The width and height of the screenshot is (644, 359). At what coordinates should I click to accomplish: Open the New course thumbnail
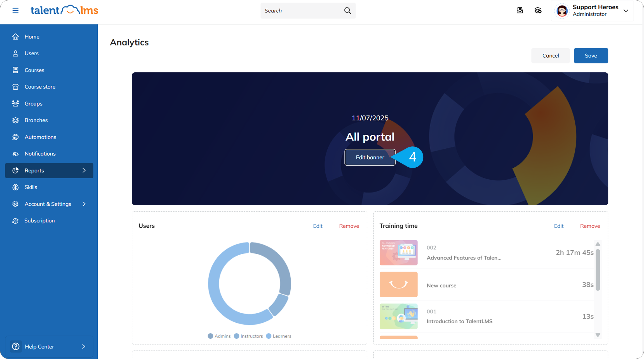tap(398, 284)
